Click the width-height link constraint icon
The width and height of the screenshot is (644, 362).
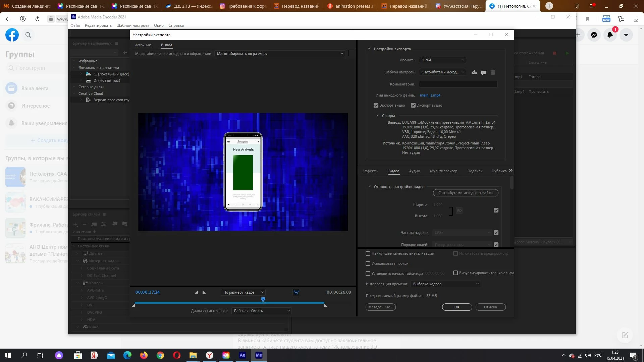coord(459,210)
